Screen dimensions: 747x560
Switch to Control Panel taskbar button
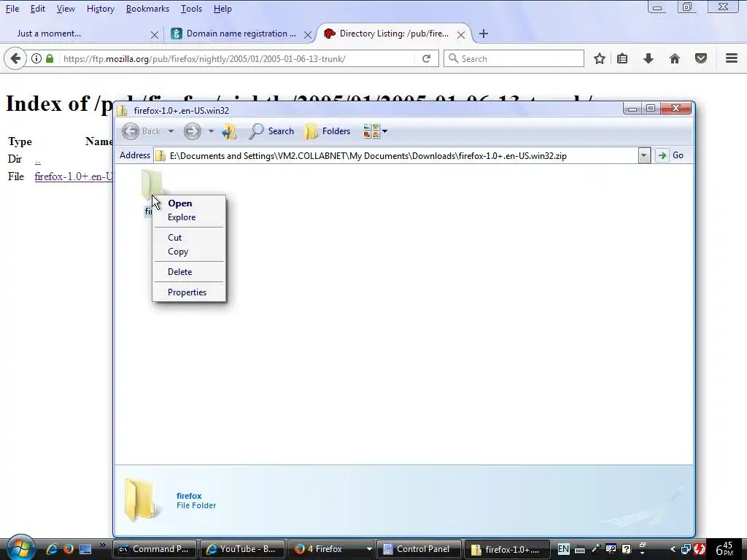[419, 549]
